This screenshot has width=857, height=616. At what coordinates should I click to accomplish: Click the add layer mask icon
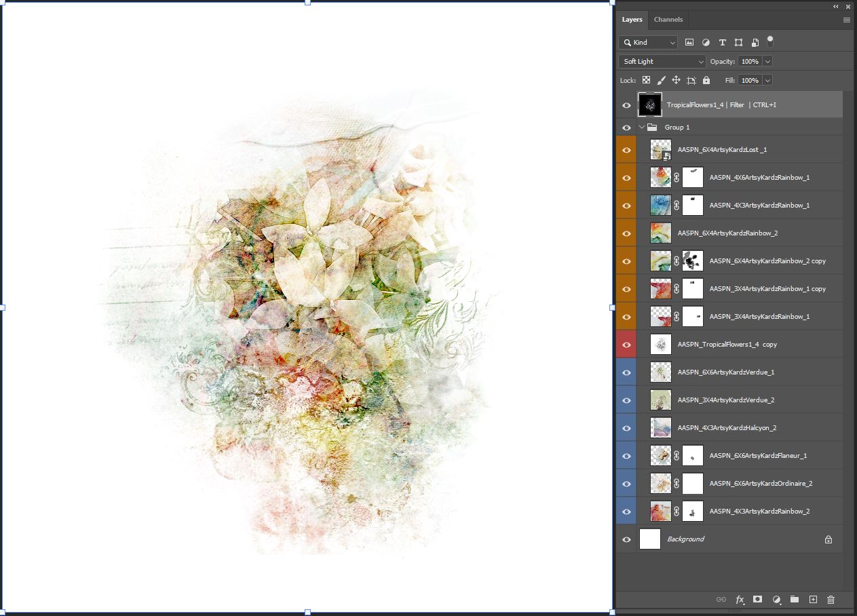point(758,600)
